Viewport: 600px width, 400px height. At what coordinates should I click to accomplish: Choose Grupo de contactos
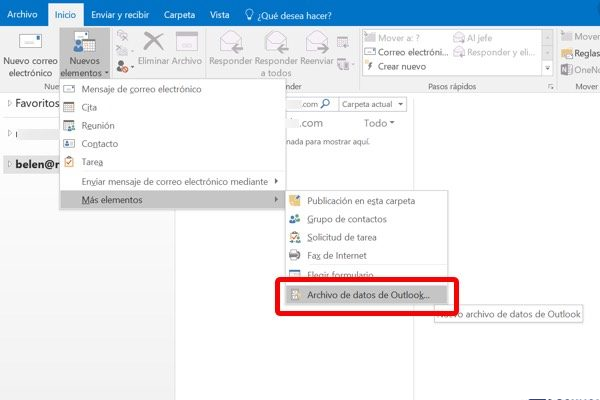(x=367, y=219)
